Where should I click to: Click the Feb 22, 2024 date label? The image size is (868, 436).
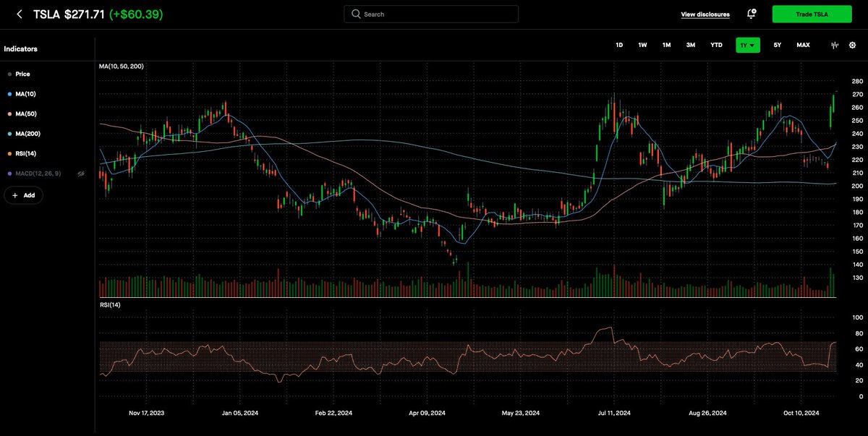(x=334, y=414)
